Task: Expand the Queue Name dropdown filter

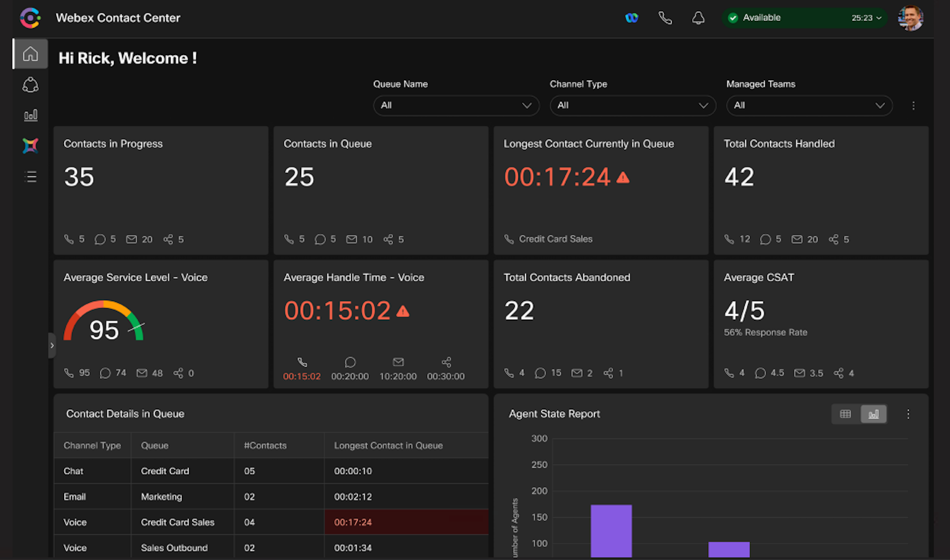Action: click(x=454, y=105)
